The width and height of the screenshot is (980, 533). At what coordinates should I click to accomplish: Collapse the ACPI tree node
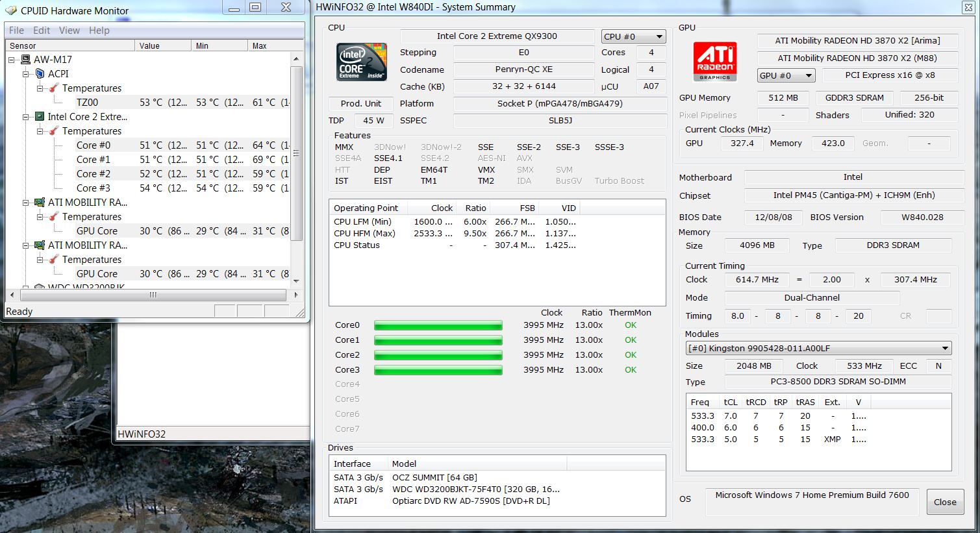26,74
